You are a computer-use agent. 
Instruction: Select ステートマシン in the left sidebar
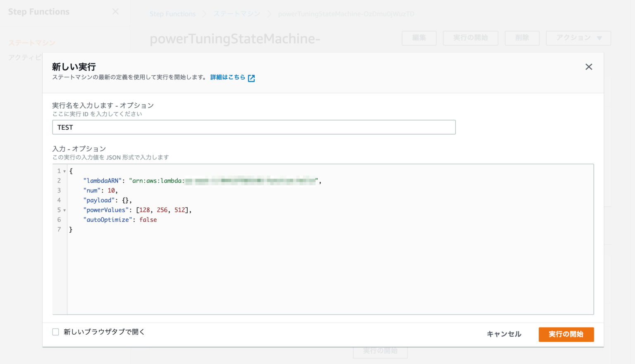coord(31,43)
